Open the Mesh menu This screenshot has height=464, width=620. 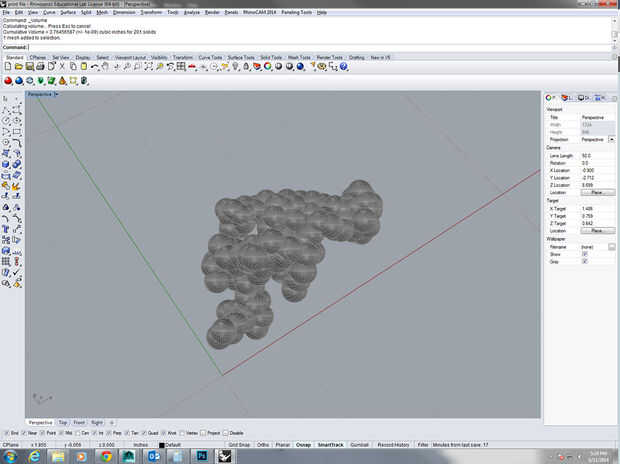102,12
